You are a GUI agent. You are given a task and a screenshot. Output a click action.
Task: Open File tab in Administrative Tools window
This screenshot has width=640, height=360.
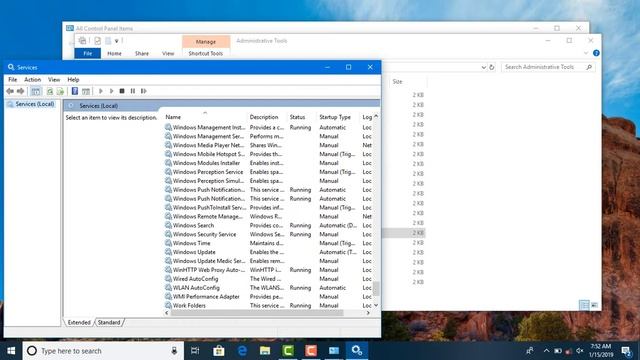click(88, 53)
